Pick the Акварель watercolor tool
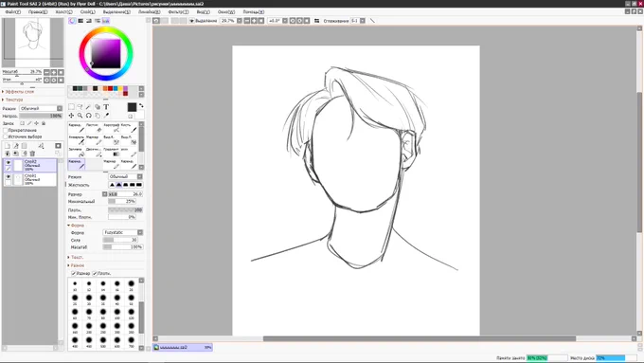This screenshot has width=644, height=363. [77, 139]
